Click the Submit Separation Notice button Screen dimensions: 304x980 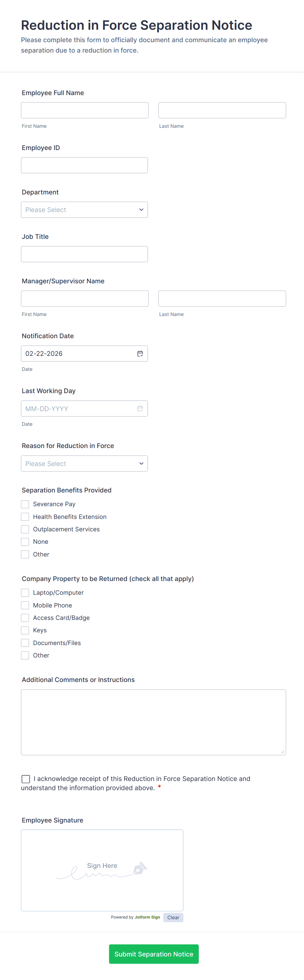click(154, 954)
